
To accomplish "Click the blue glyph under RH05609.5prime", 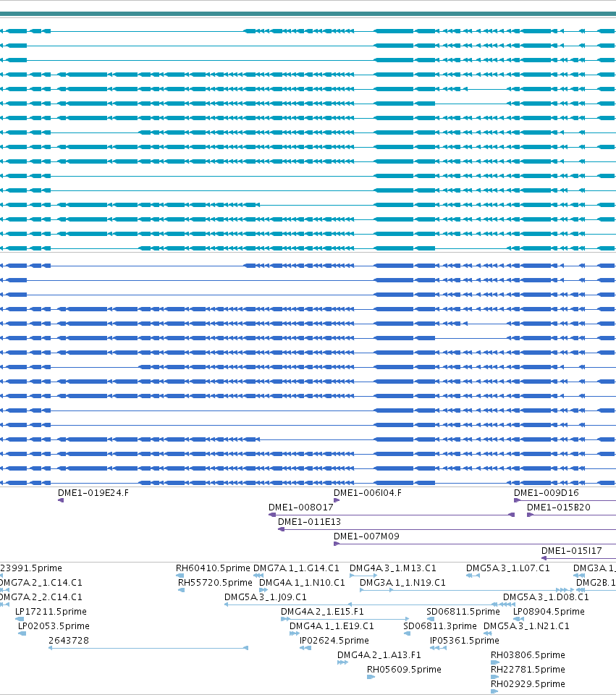I will tap(371, 677).
